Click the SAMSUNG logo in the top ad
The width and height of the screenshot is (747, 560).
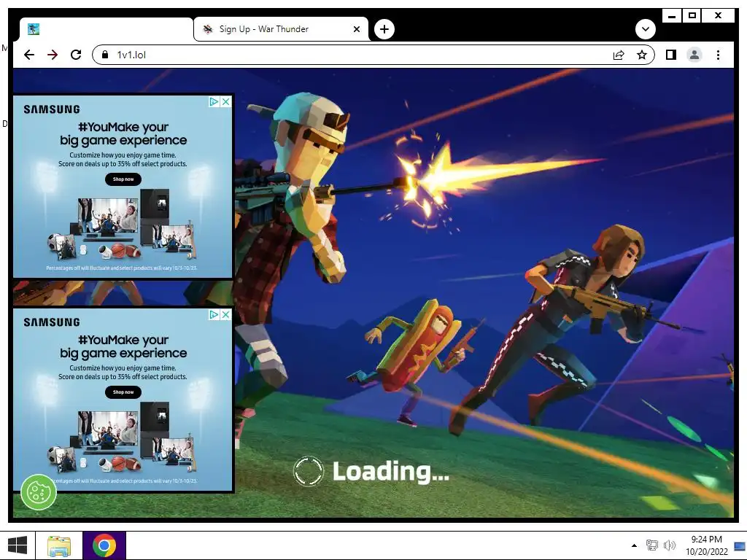[52, 109]
